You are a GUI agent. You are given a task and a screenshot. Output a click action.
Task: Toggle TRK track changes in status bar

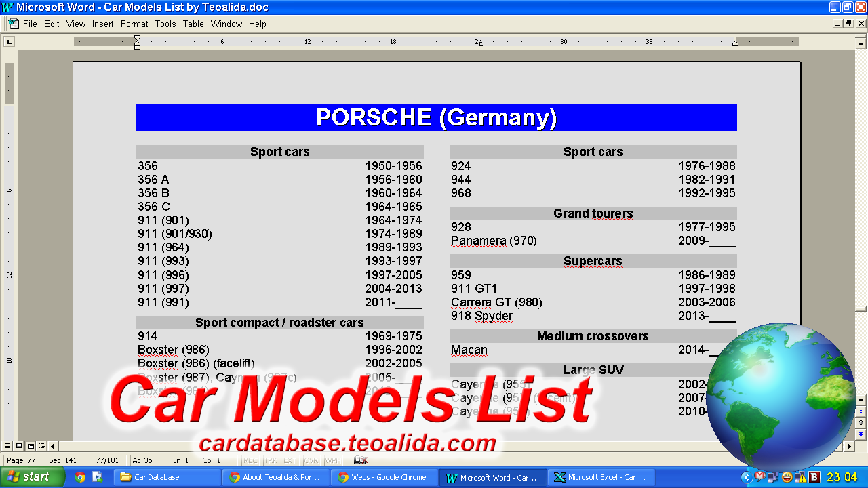(x=270, y=460)
